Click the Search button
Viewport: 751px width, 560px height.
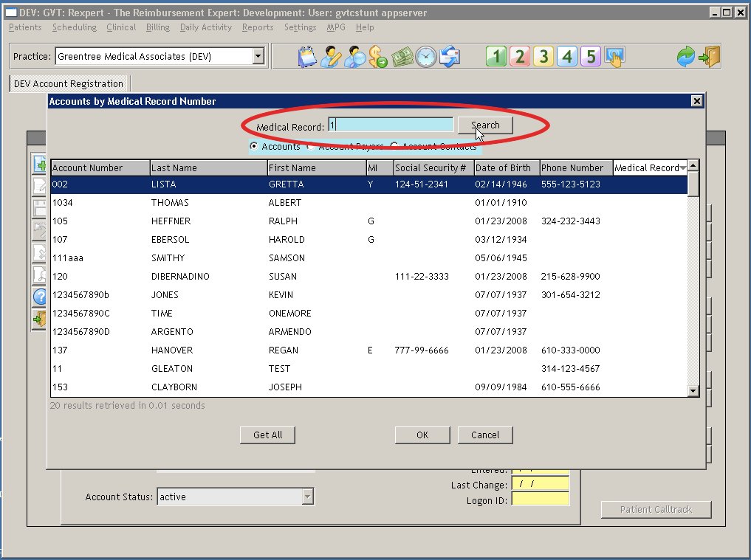pos(484,124)
